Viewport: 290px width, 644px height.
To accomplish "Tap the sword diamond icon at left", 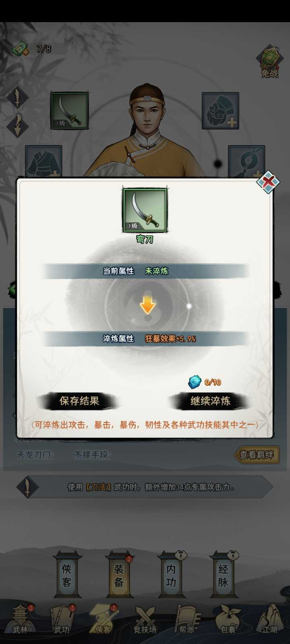I will [17, 98].
